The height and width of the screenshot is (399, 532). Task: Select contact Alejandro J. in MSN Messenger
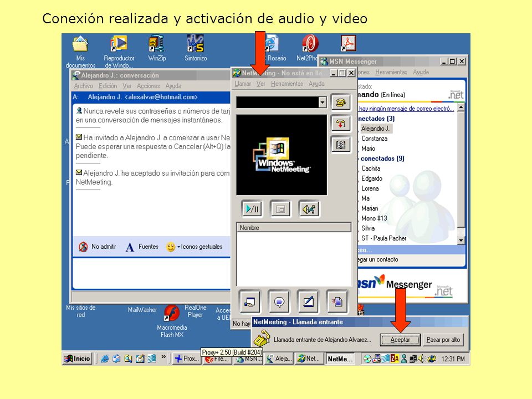tap(375, 129)
